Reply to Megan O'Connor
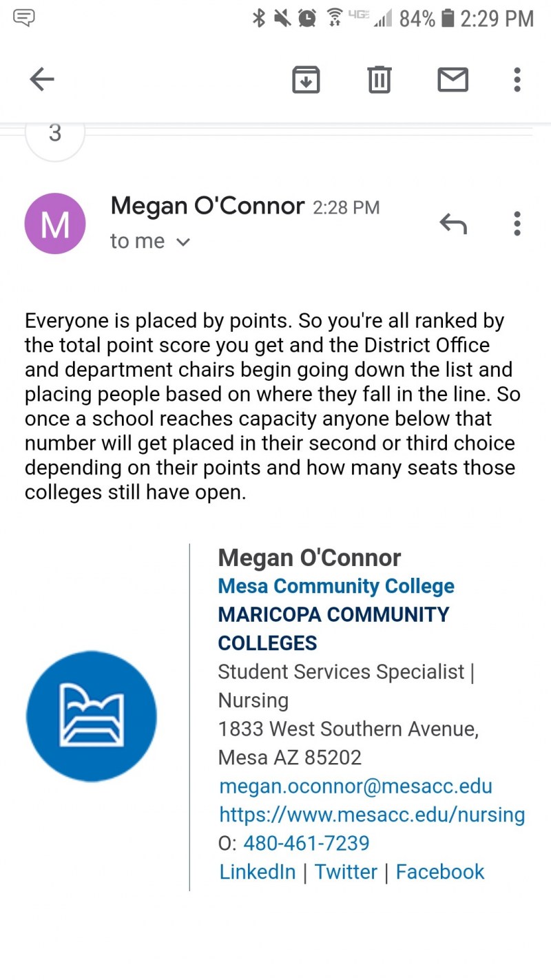The width and height of the screenshot is (551, 980). tap(453, 223)
